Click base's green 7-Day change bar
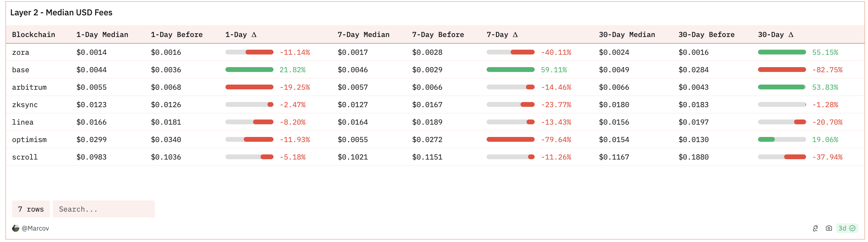This screenshot has height=242, width=868. 510,70
